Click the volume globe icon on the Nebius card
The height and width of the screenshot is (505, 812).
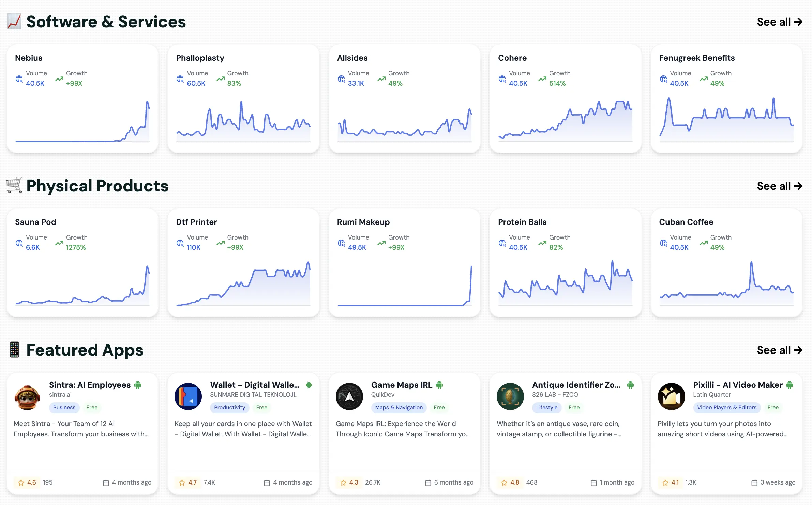pos(19,78)
